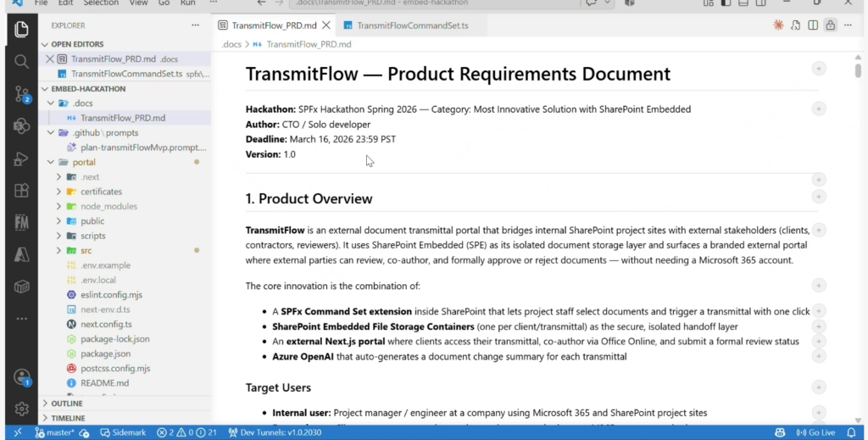Open editor More Actions menu
The width and height of the screenshot is (868, 440).
(848, 25)
